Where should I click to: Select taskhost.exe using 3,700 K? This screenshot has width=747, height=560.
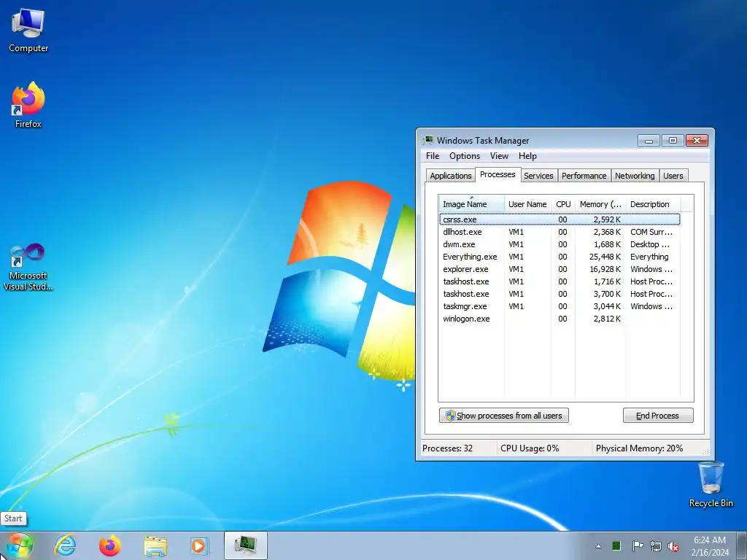pos(560,294)
